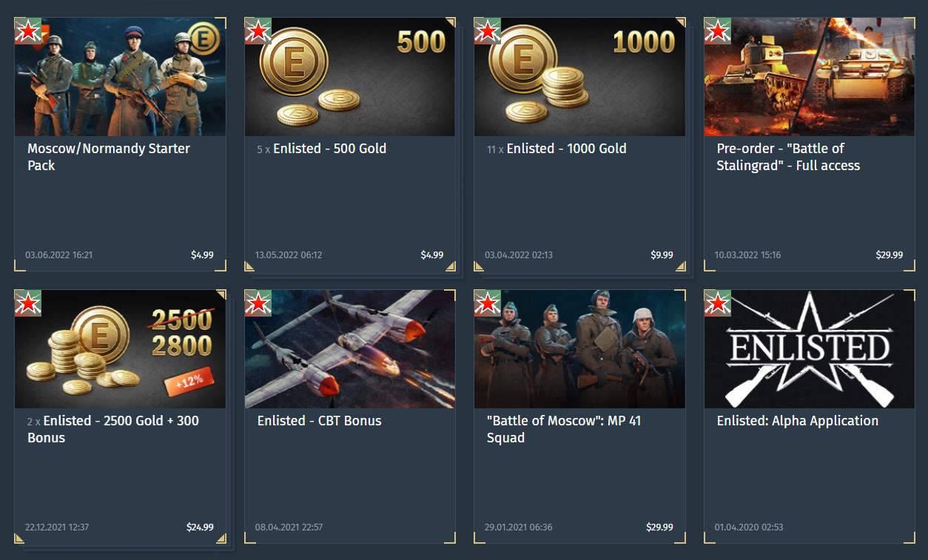Viewport: 928px width, 560px height.
Task: Open the Enlisted - 1000 Gold title link
Action: coord(567,149)
